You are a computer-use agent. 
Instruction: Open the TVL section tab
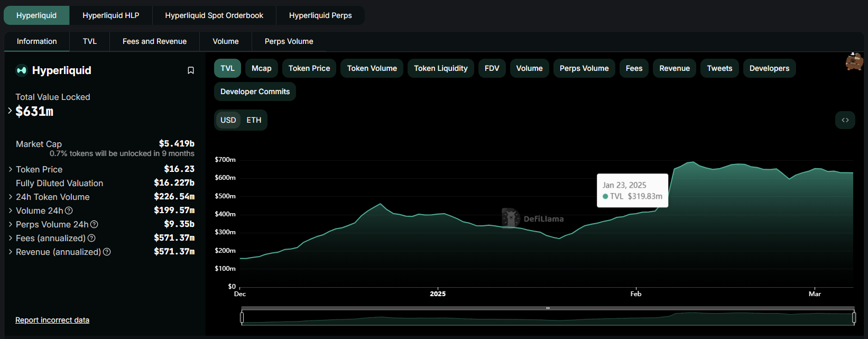pyautogui.click(x=90, y=41)
